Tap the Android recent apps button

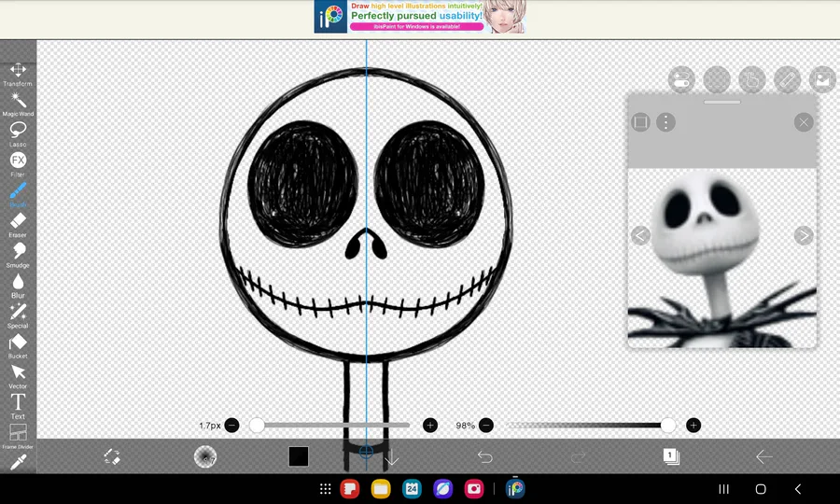click(x=723, y=488)
